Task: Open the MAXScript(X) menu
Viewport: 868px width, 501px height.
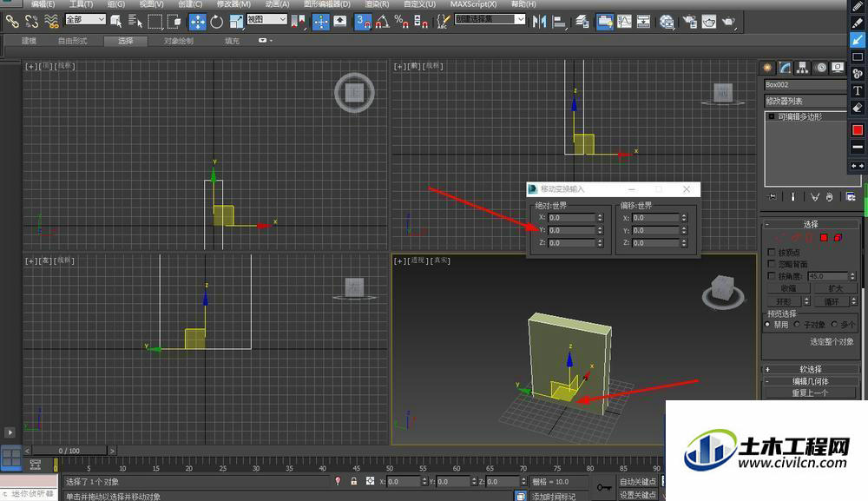Action: click(473, 3)
